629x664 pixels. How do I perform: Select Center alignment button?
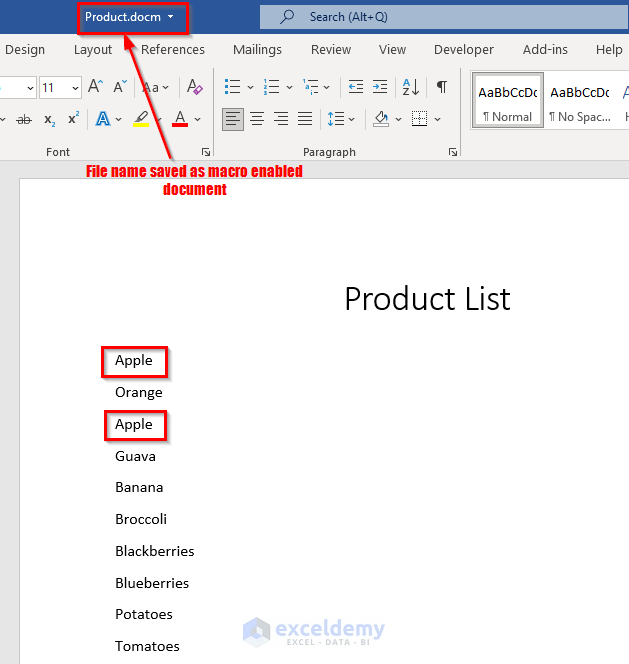257,119
